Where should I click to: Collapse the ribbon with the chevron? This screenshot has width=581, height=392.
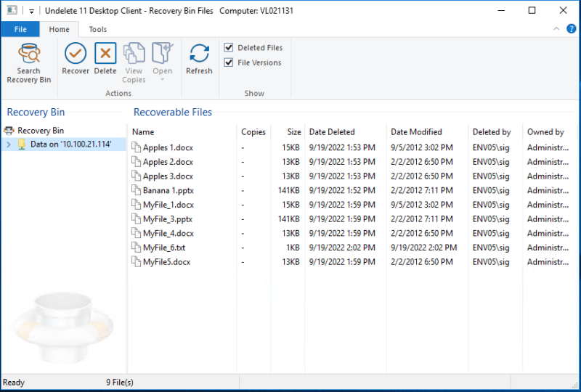(556, 29)
